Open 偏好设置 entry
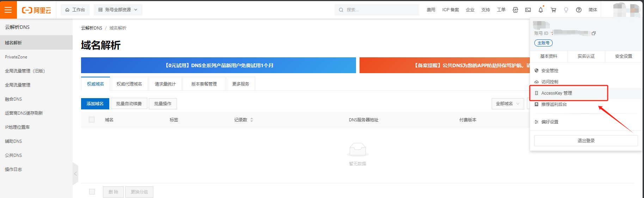Image resolution: width=644 pixels, height=198 pixels. pyautogui.click(x=585, y=122)
